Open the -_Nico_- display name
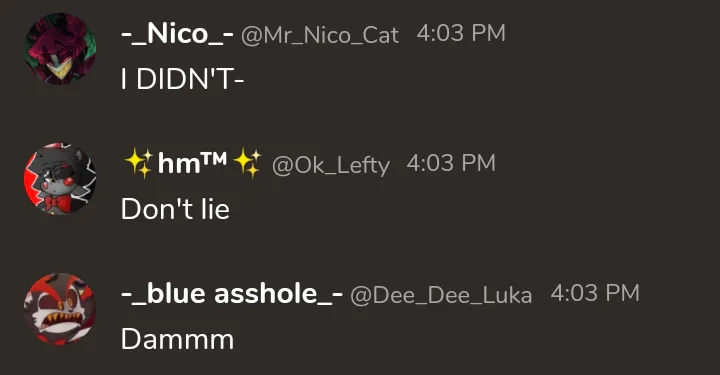The height and width of the screenshot is (375, 720). coord(177,34)
